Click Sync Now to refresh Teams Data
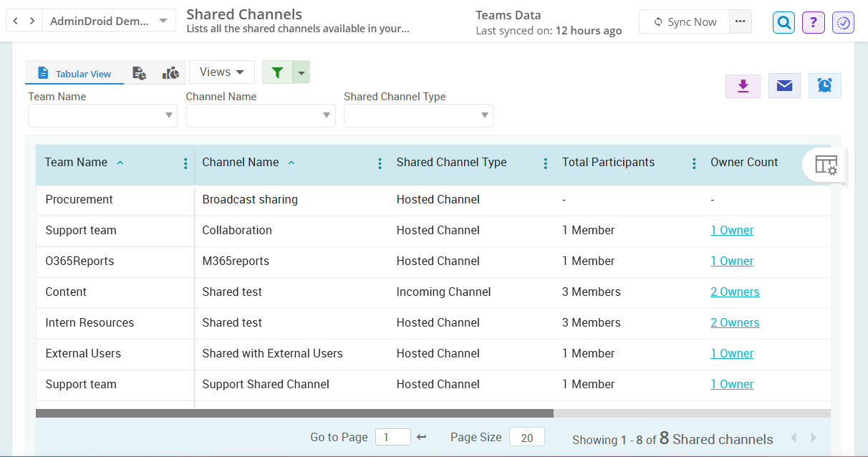Screen dimensions: 868x457 pos(683,21)
